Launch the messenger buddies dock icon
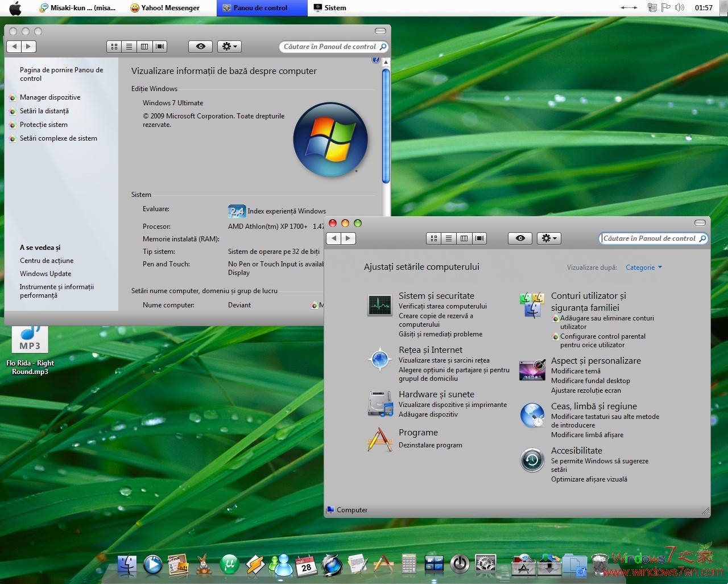Viewport: 728px width, 584px height. [281, 565]
